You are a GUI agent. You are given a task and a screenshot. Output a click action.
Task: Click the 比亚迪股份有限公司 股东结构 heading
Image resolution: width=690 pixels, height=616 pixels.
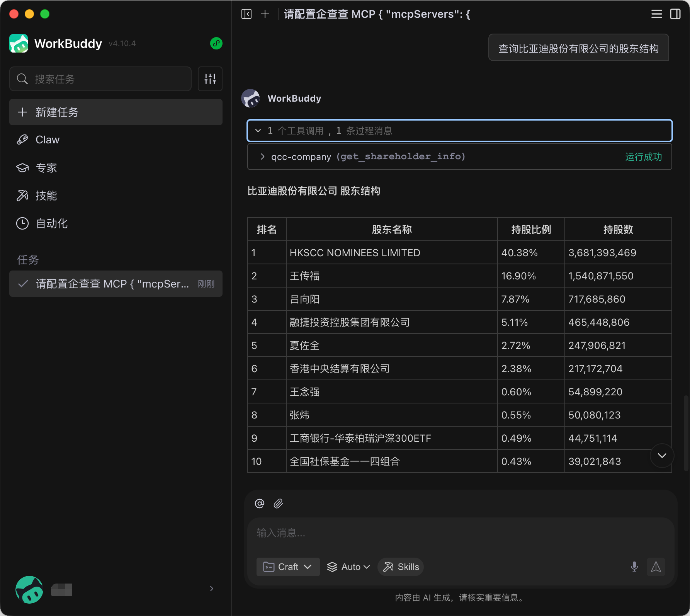pyautogui.click(x=314, y=191)
